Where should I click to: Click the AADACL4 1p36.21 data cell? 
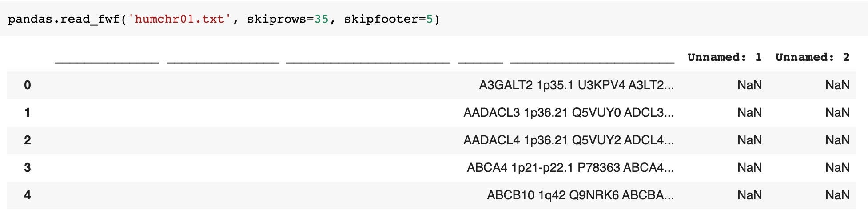568,140
